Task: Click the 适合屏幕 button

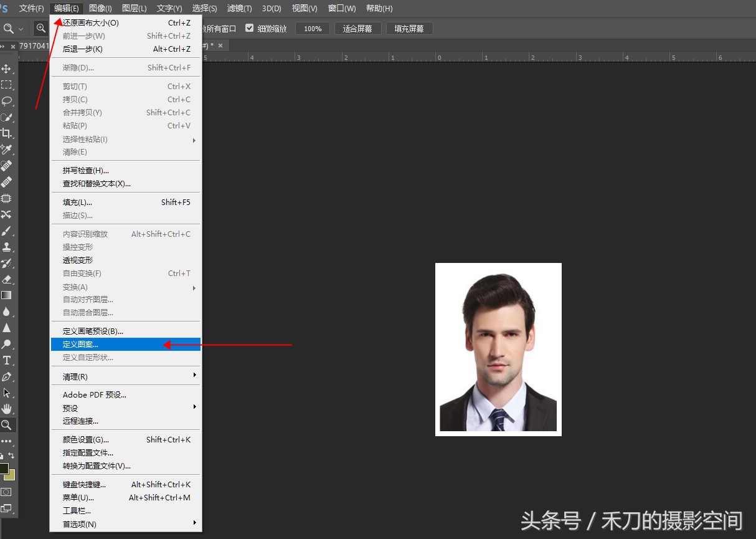Action: point(357,29)
